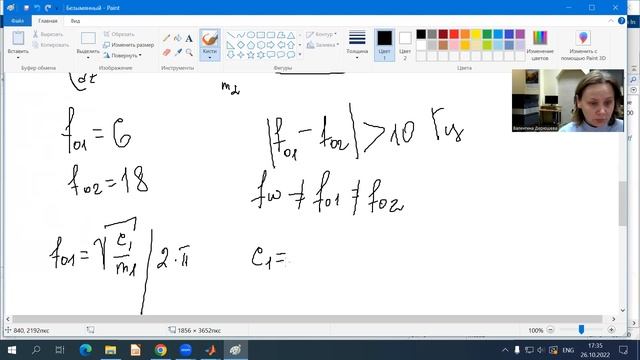Pick the oval shape
This screenshot has height=360, width=640.
251,35
